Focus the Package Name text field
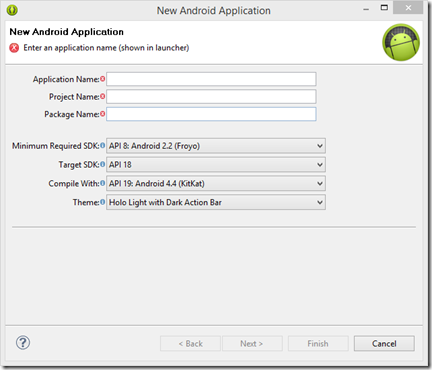The width and height of the screenshot is (432, 370). pyautogui.click(x=211, y=114)
